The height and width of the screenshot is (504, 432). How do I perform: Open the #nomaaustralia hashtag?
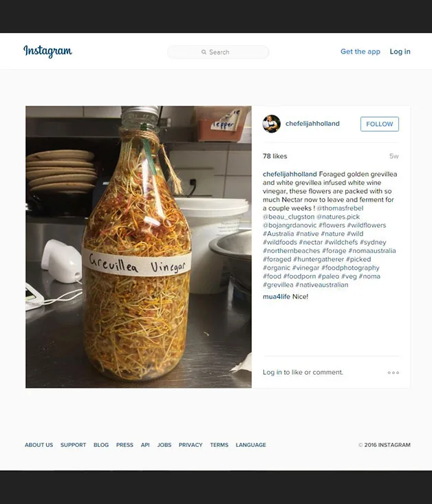372,251
